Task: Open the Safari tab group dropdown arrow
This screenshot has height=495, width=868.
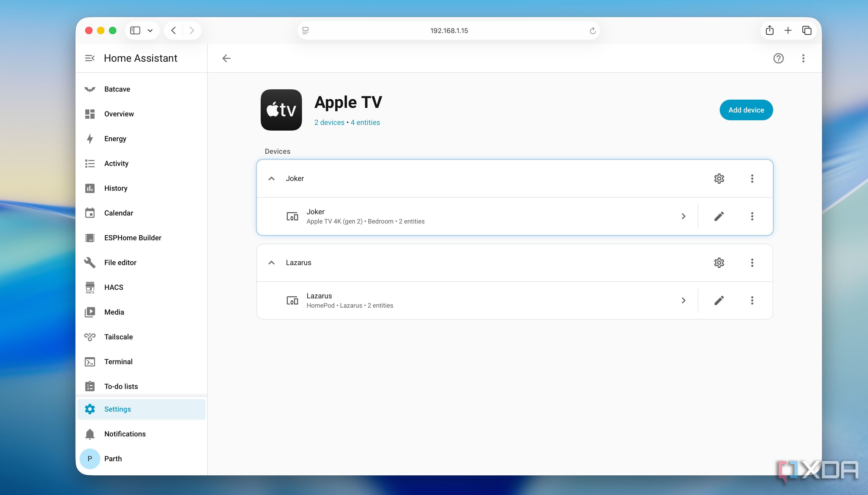Action: [150, 31]
